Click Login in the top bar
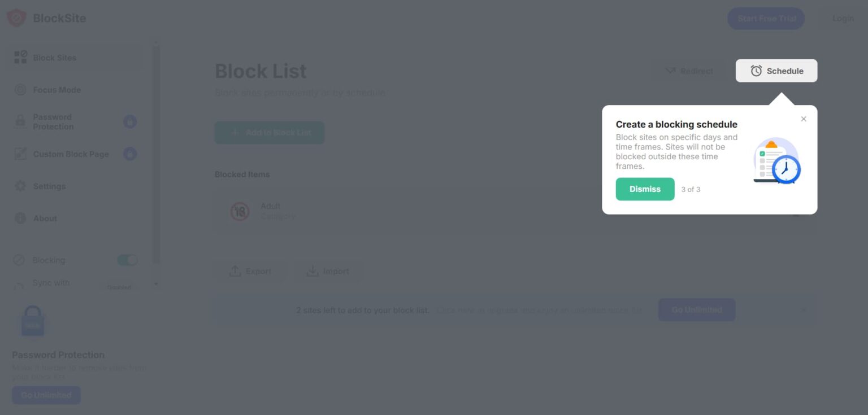Screen dimensions: 868x415 pos(843,18)
